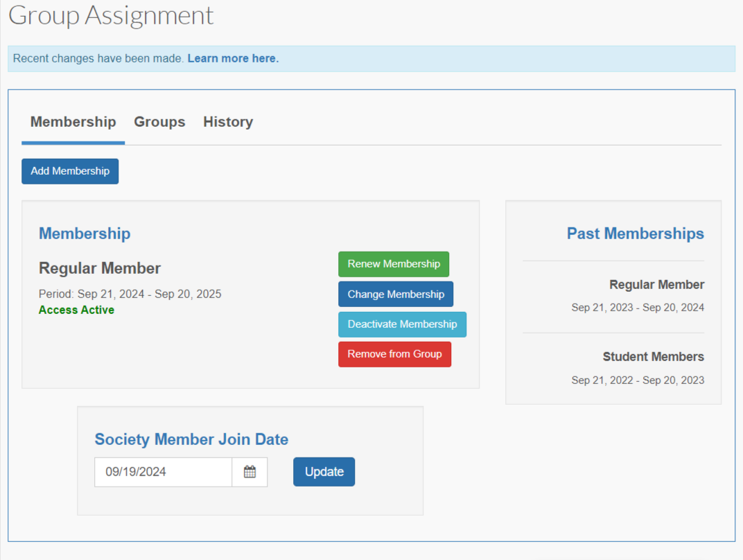Open the Groups tab
This screenshot has width=743, height=560.
tap(159, 122)
